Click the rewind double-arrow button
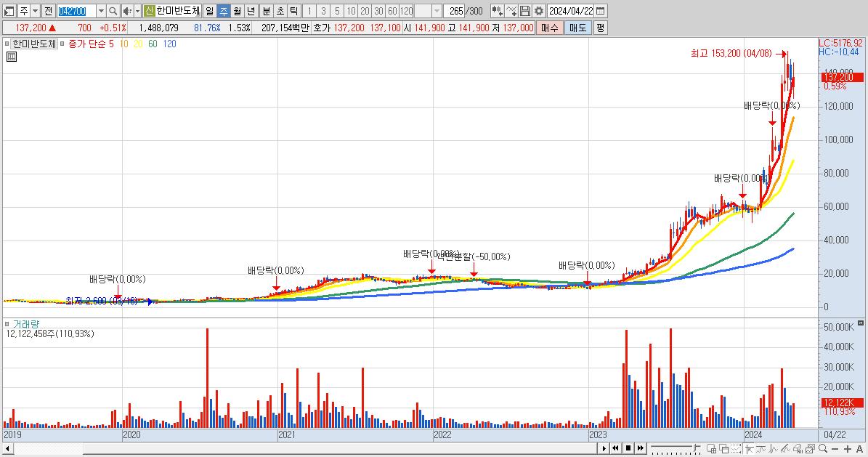Screen dimensions: 868x457 pos(615,448)
